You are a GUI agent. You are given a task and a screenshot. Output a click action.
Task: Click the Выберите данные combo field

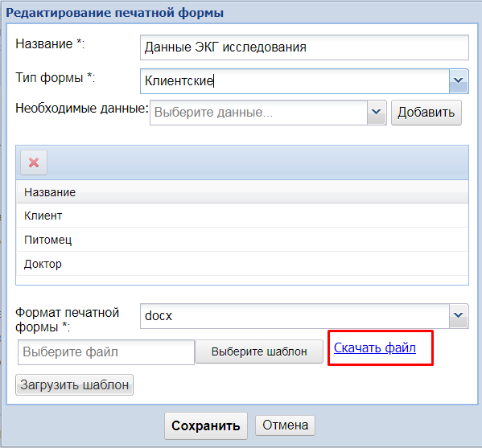coord(258,113)
